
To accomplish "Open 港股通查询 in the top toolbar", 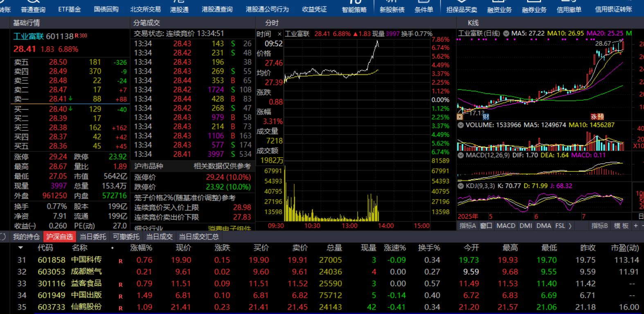I will click(217, 9).
